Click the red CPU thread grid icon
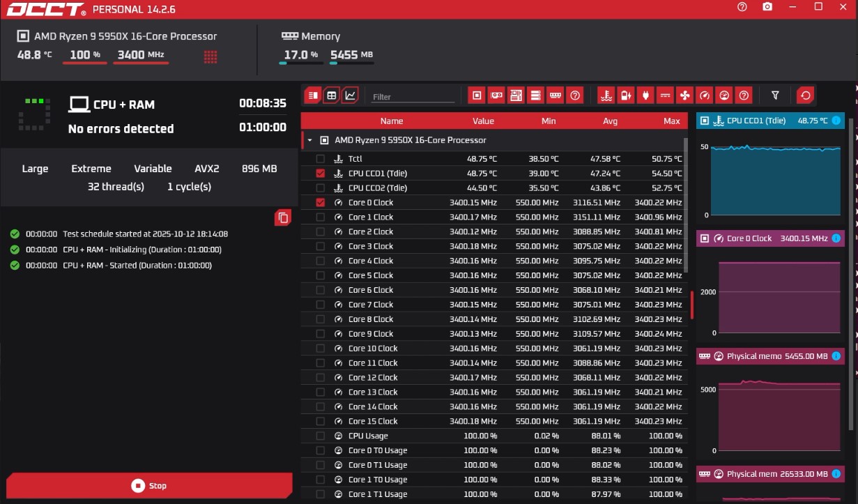This screenshot has height=504, width=858. pyautogui.click(x=210, y=56)
